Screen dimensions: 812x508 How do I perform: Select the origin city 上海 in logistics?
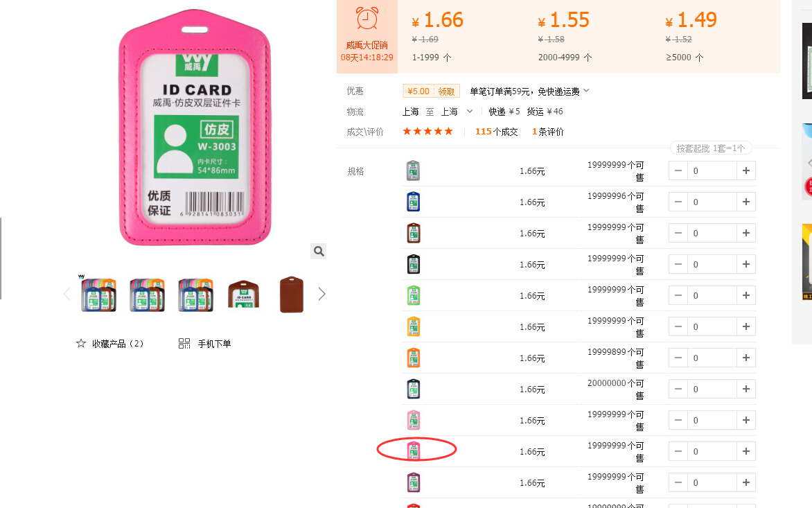(x=411, y=112)
